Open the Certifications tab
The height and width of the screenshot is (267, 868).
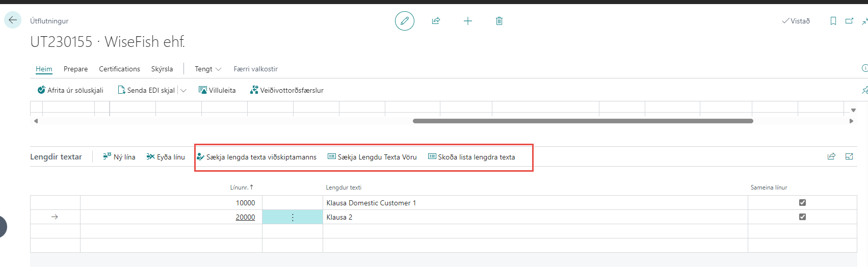(x=119, y=69)
